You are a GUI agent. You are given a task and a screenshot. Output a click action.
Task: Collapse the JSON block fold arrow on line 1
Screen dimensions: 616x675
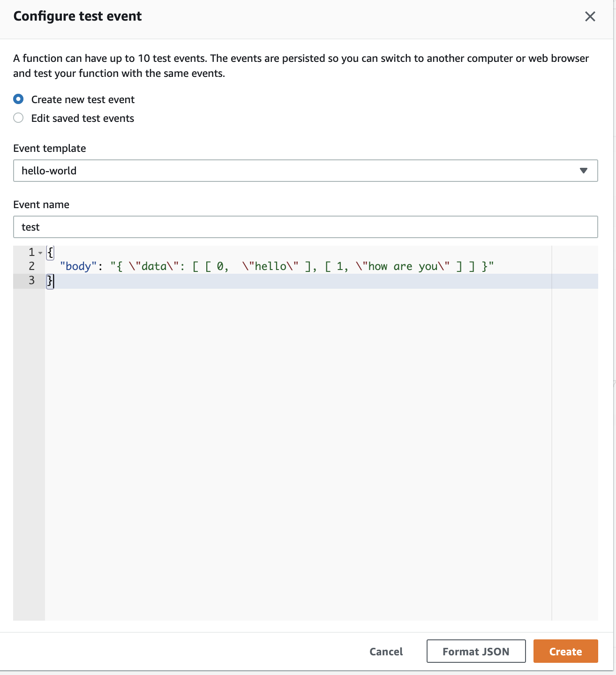(x=40, y=253)
